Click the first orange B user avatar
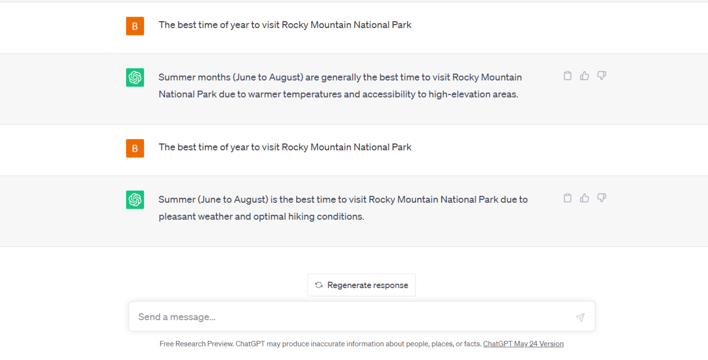708x360 pixels. 135,26
